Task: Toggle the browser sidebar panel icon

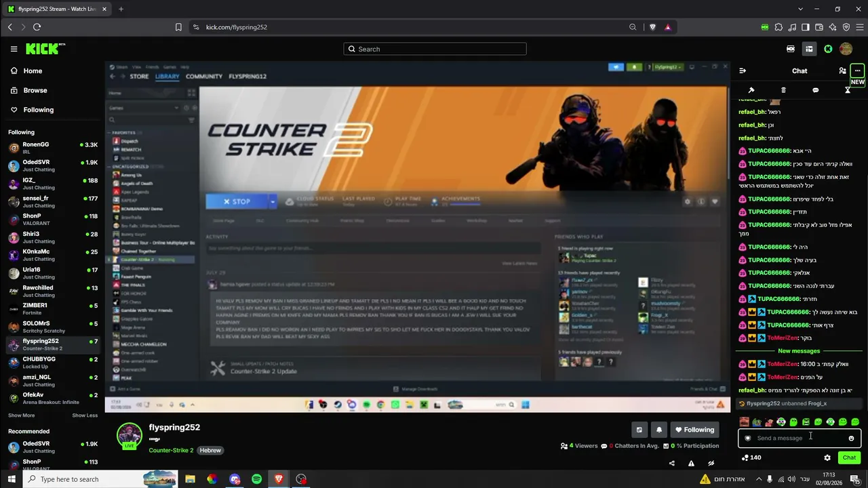Action: (x=806, y=27)
